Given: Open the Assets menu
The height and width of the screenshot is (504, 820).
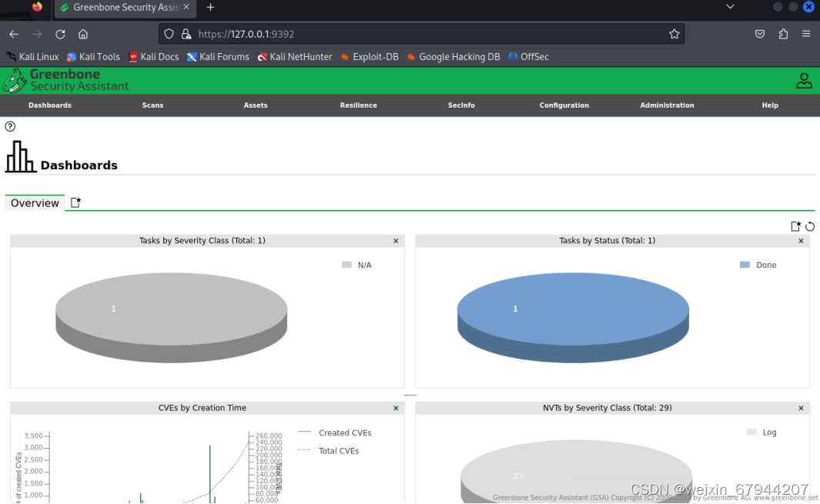Looking at the screenshot, I should point(255,105).
